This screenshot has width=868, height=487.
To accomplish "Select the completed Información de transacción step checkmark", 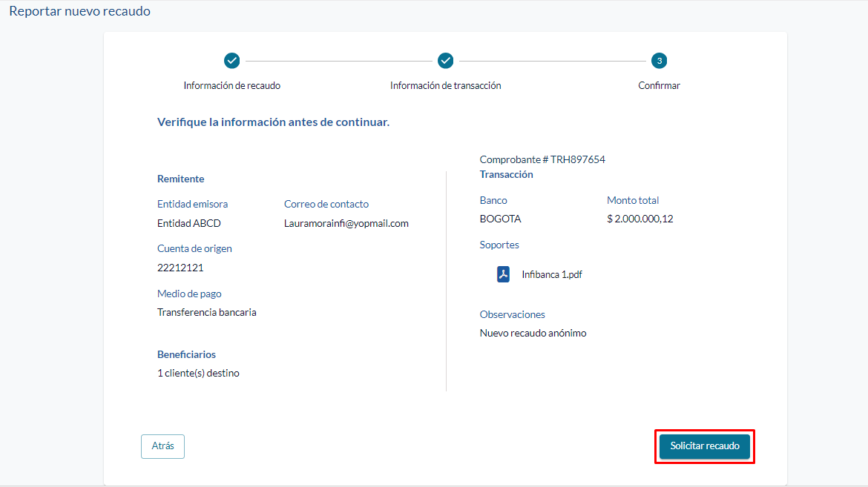I will [446, 61].
